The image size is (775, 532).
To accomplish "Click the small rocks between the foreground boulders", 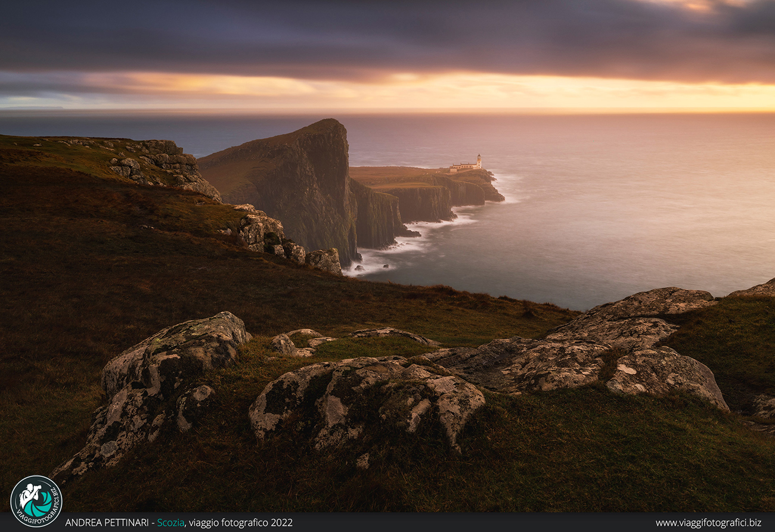I will (295, 343).
